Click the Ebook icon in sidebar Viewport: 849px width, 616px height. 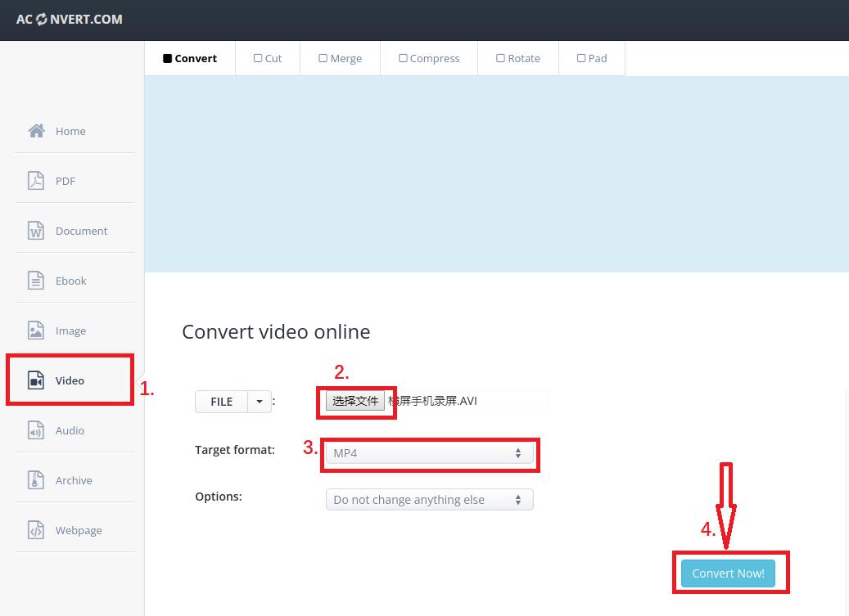36,281
